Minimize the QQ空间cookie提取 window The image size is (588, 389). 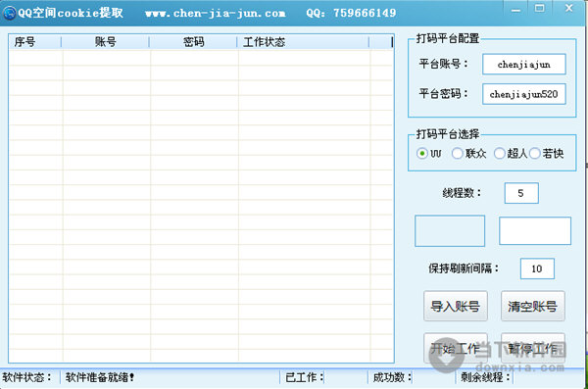pyautogui.click(x=515, y=9)
